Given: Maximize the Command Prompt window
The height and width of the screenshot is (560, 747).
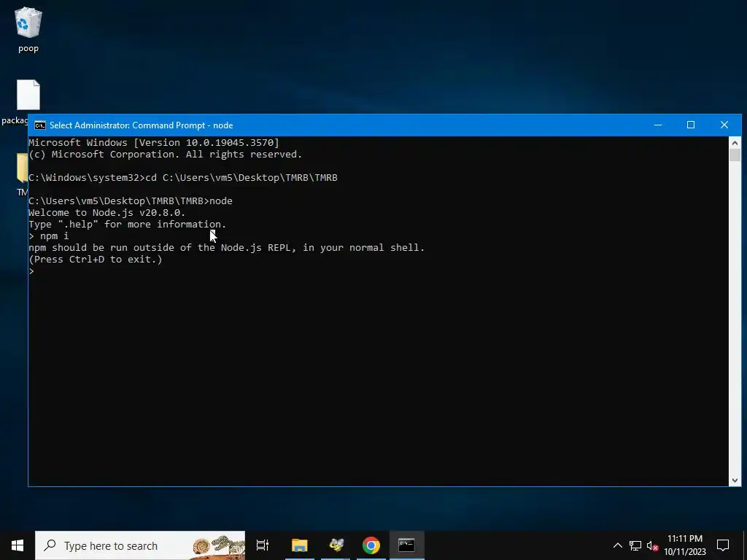Looking at the screenshot, I should [x=690, y=125].
